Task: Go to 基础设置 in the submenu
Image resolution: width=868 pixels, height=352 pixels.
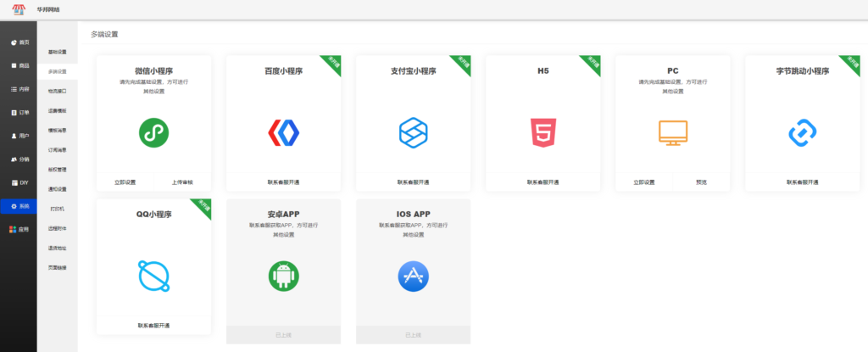Action: [x=57, y=52]
